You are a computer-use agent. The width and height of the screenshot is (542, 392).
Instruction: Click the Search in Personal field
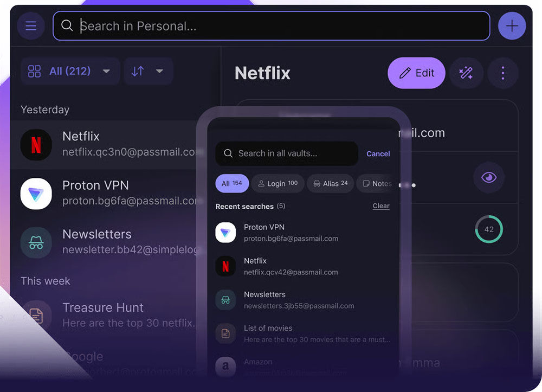tap(272, 26)
